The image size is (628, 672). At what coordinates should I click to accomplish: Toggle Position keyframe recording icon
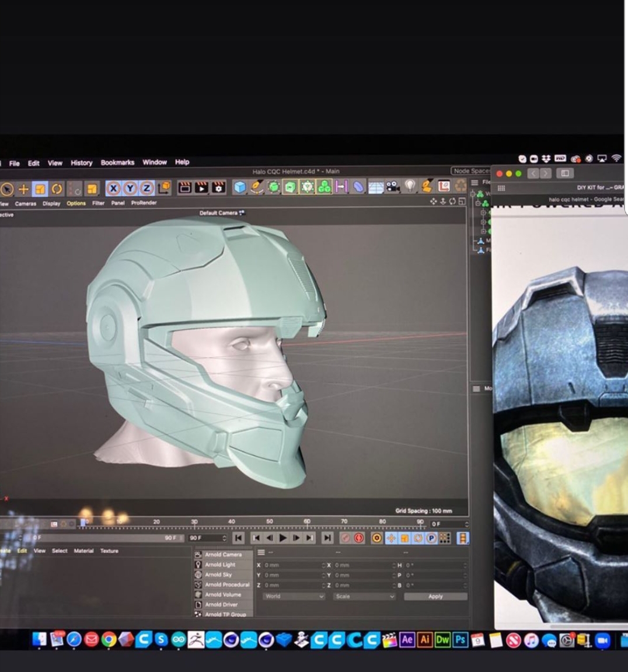(390, 538)
